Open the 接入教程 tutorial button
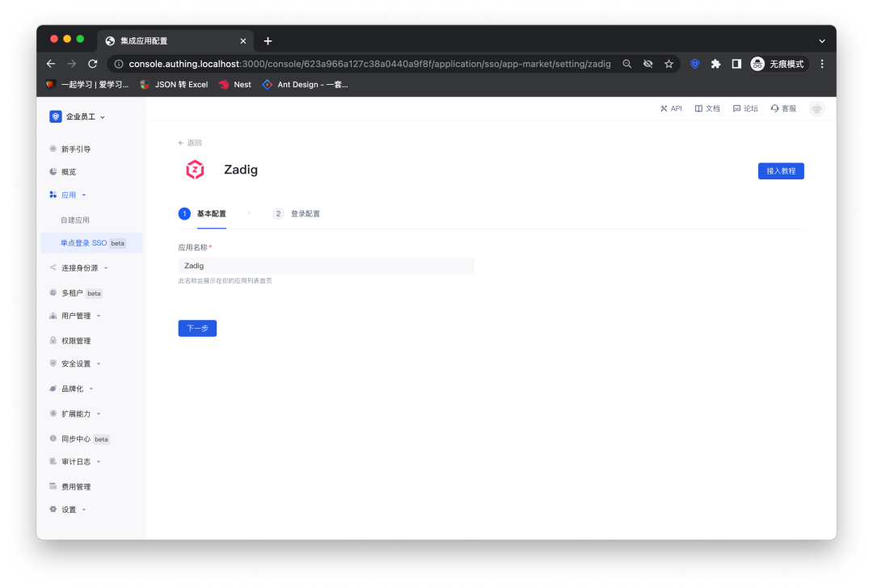Screen dimensions: 873x588 [780, 170]
